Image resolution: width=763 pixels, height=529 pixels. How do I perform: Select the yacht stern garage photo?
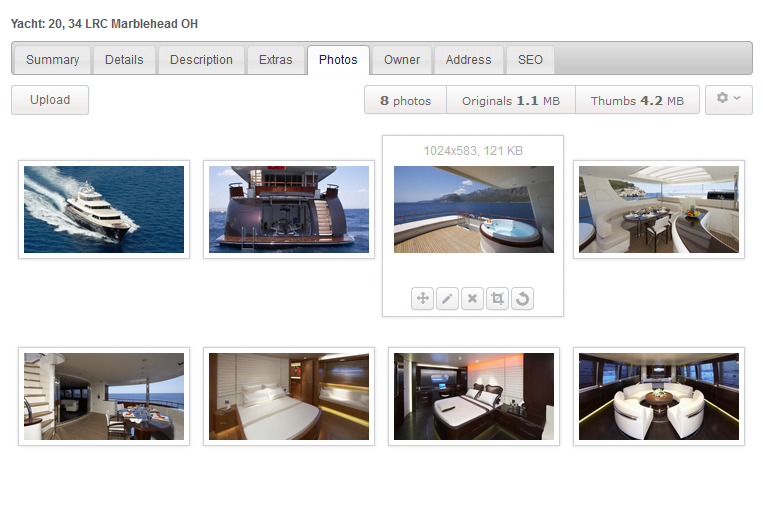[x=289, y=209]
